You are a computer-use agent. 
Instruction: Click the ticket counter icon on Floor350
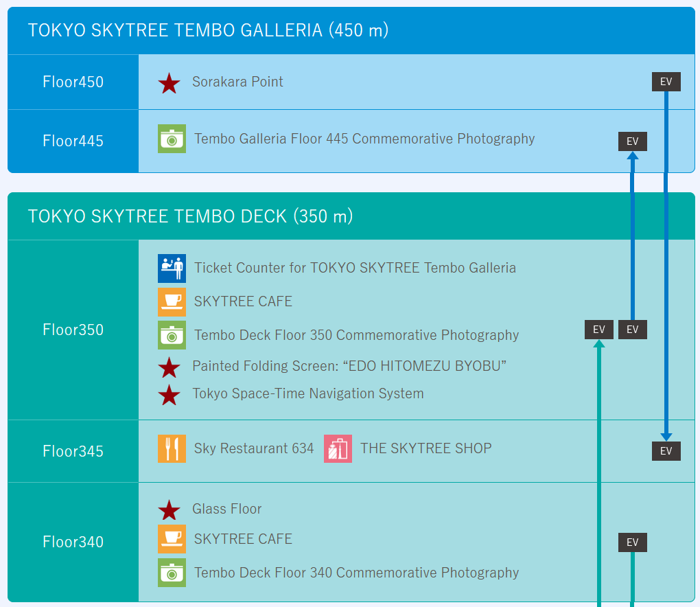[172, 268]
